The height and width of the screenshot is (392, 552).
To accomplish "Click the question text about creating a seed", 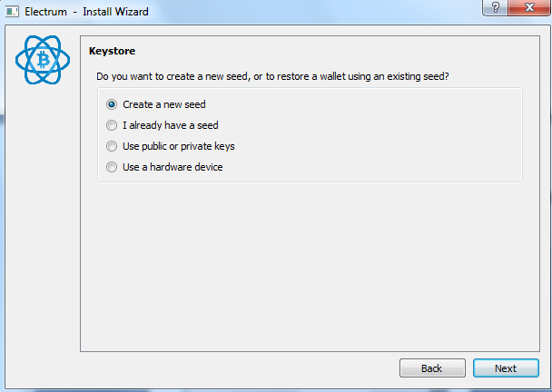I will [273, 76].
